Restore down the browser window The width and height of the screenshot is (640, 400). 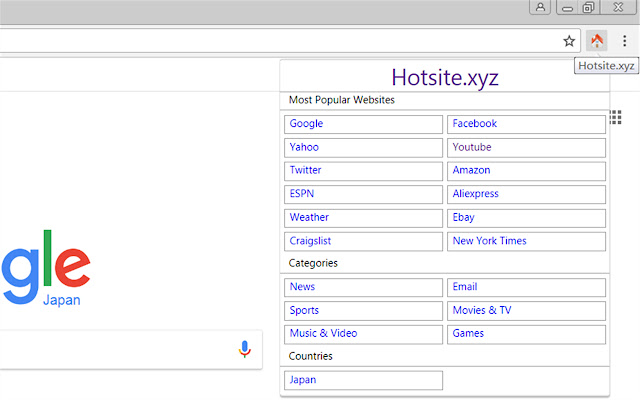(x=588, y=8)
